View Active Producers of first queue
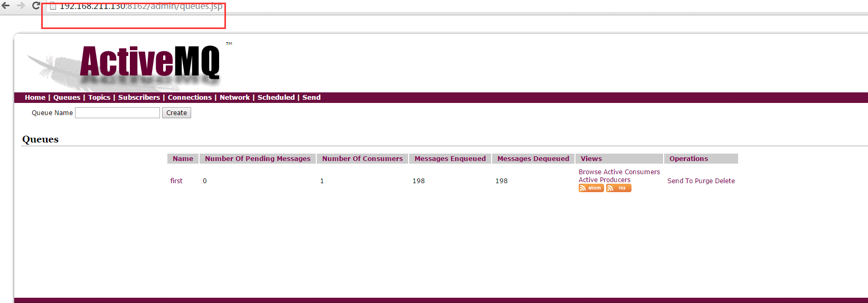The width and height of the screenshot is (868, 303). (x=605, y=180)
